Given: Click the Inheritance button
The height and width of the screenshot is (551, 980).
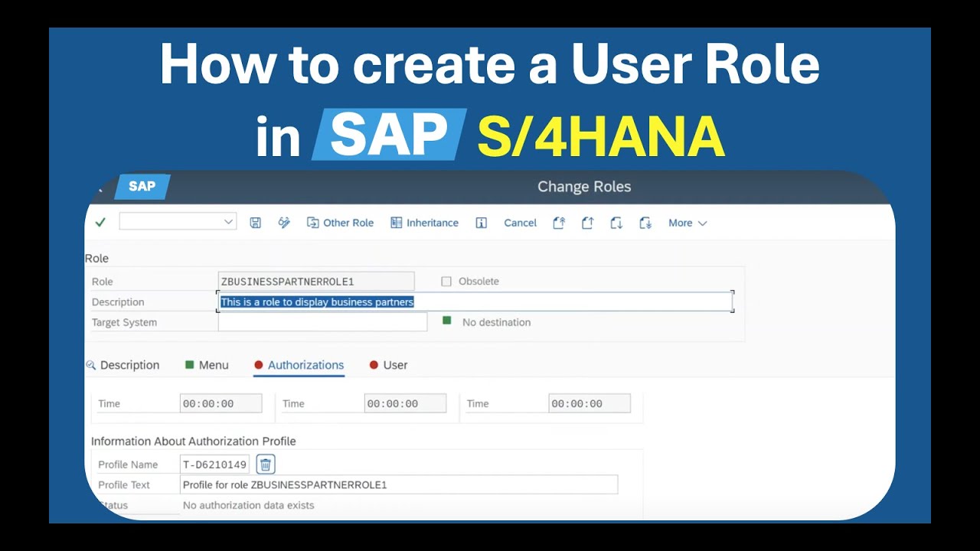Looking at the screenshot, I should point(424,223).
